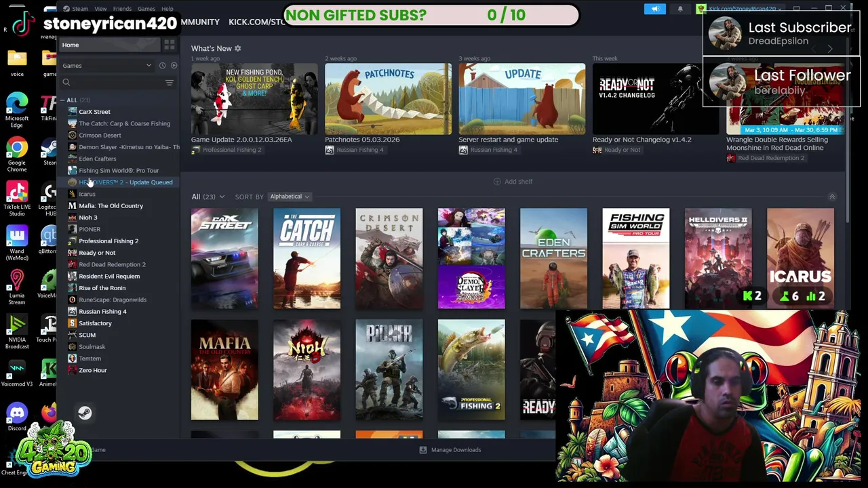The height and width of the screenshot is (488, 868).
Task: Select Rise of the Ronin entry
Action: pos(102,288)
